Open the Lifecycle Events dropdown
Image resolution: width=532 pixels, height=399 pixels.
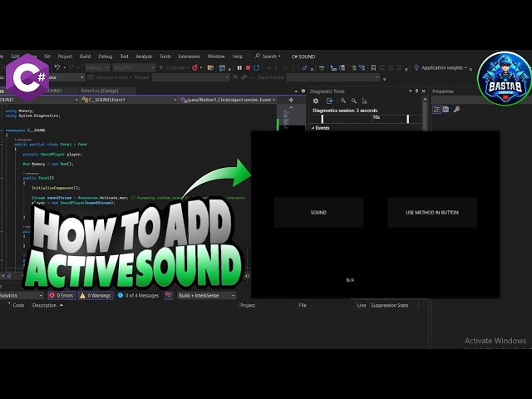[x=110, y=77]
